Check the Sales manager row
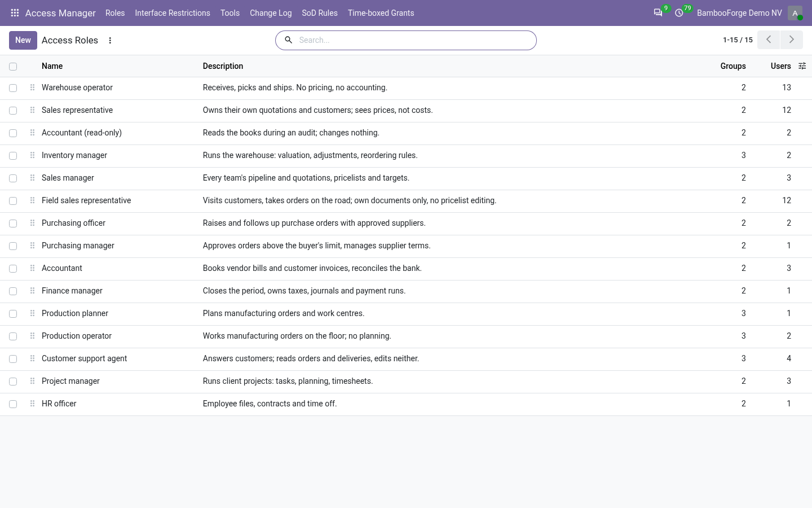 (x=13, y=178)
